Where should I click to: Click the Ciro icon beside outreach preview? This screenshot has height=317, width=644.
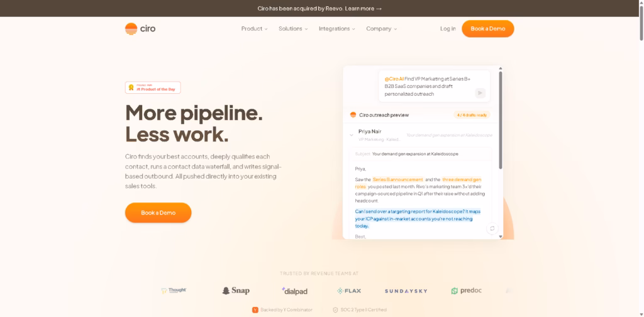(x=353, y=115)
